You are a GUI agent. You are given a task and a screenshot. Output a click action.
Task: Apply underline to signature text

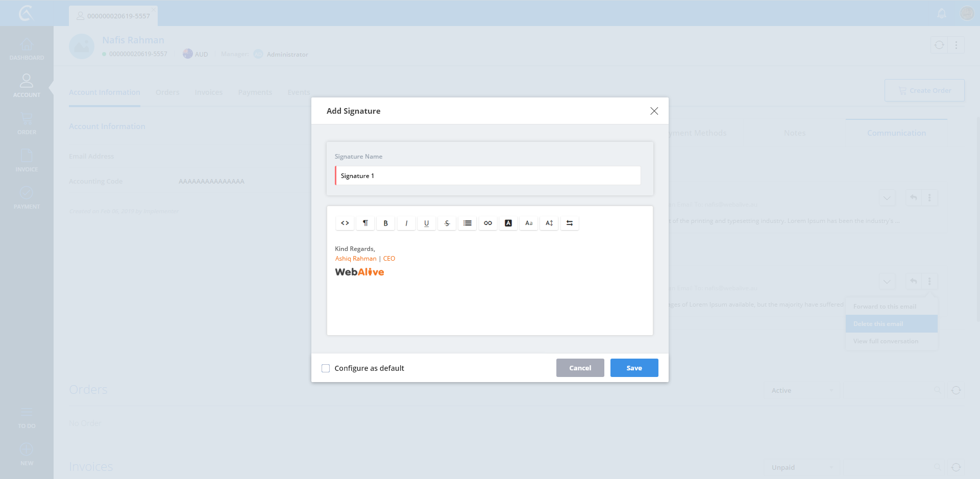coord(427,223)
